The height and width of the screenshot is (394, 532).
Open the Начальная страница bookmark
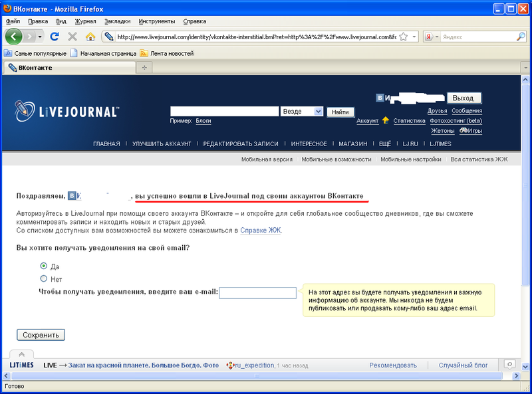[104, 53]
